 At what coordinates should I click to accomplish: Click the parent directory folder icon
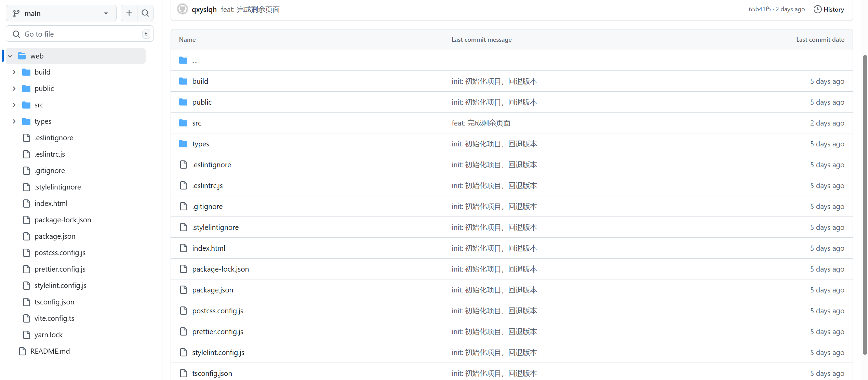(x=183, y=61)
